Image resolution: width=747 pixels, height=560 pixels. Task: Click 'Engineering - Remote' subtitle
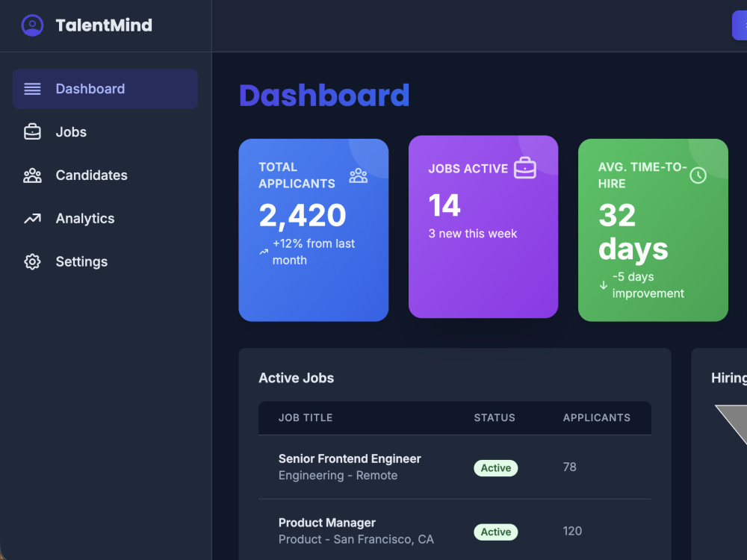(338, 475)
